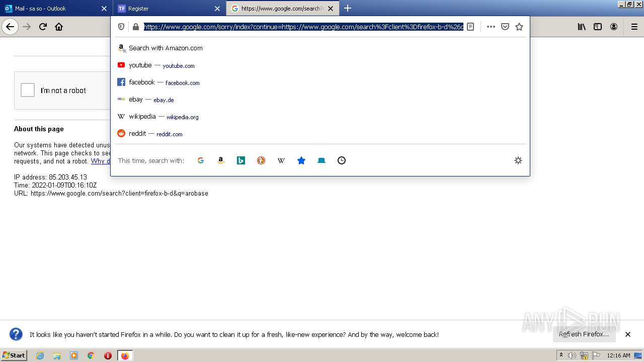This screenshot has height=362, width=644.
Task: Open the Firefox Home page icon
Action: [x=59, y=27]
